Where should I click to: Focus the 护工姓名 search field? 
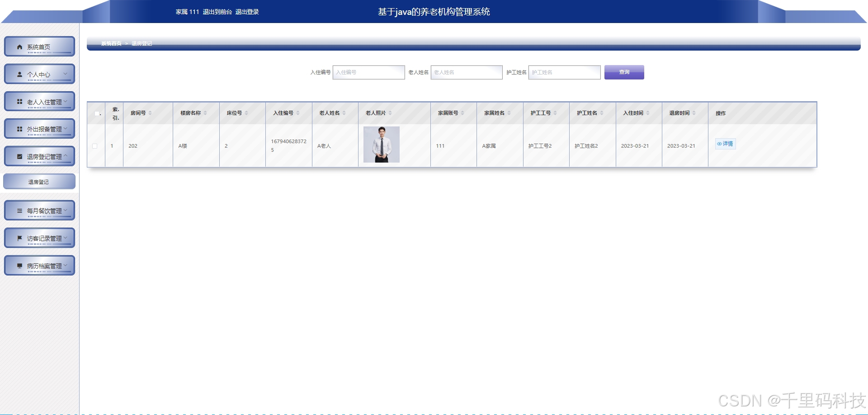coord(564,72)
